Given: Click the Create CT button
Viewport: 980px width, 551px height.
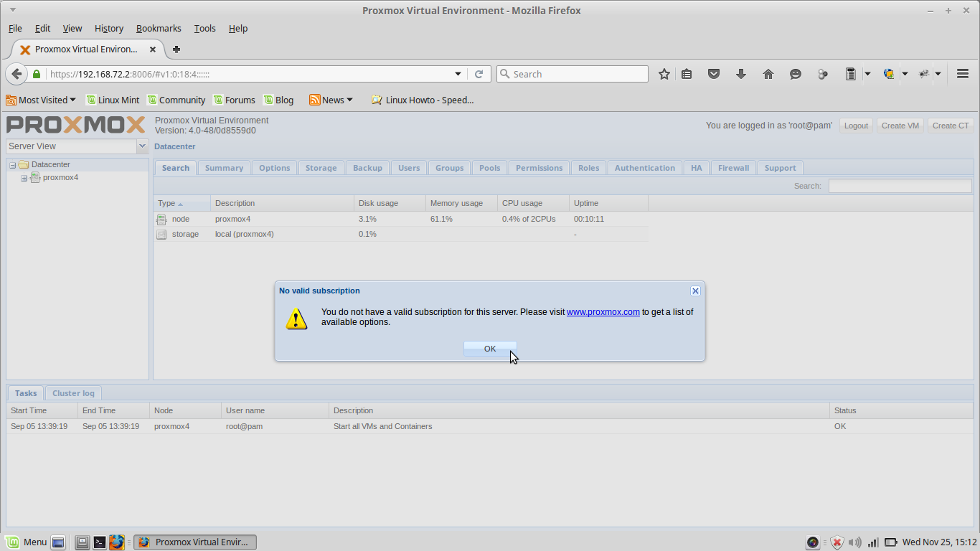Looking at the screenshot, I should click(x=951, y=126).
